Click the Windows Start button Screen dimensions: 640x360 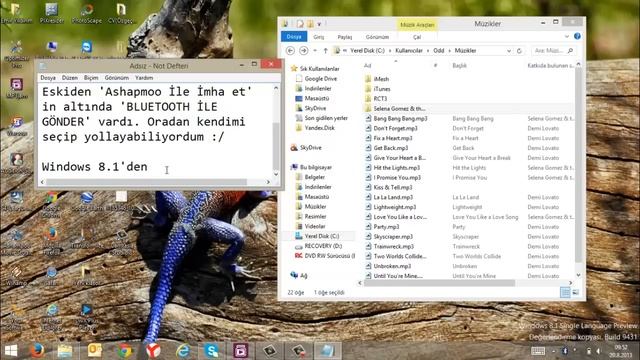11,351
